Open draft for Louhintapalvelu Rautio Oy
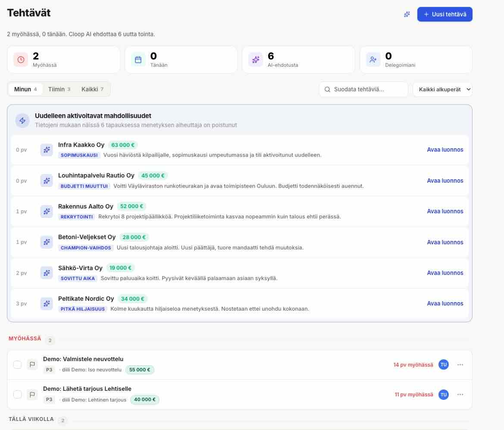 coord(445,181)
